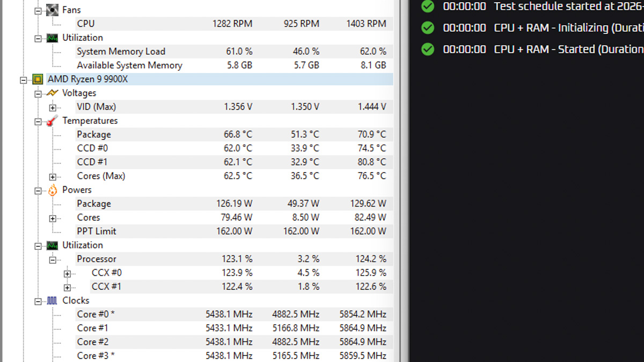644x362 pixels.
Task: Click the 125.9 % maximum CCX #0 value
Action: pyautogui.click(x=371, y=273)
